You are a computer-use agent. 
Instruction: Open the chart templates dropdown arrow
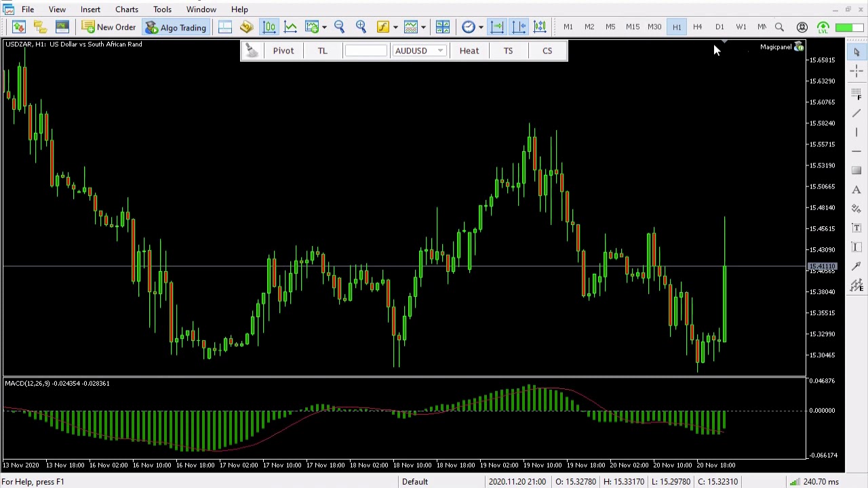[324, 27]
